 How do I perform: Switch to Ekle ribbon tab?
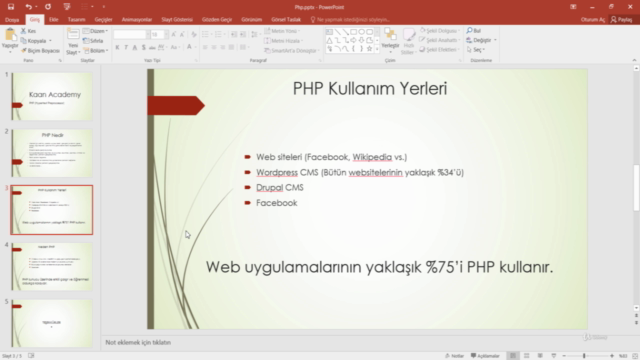click(53, 20)
